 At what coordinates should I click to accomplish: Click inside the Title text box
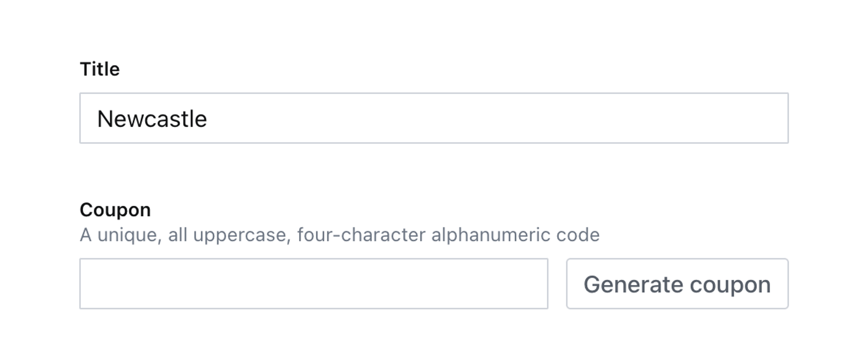pos(434,118)
